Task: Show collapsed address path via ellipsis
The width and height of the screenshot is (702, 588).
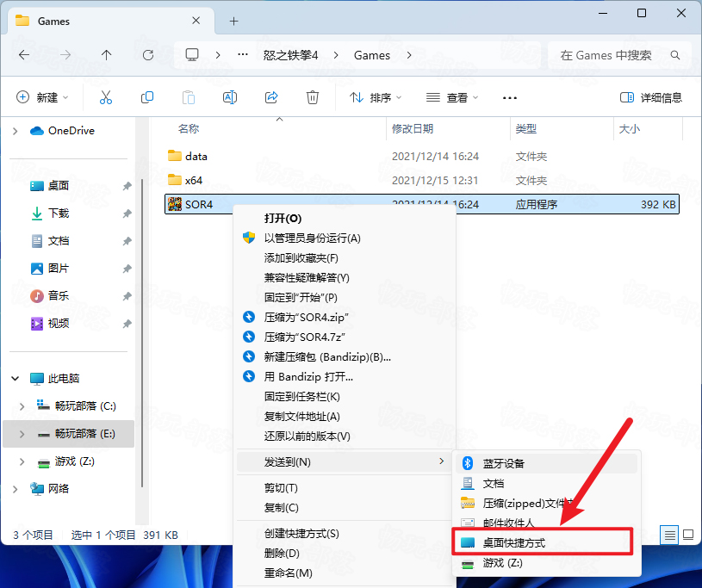Action: (x=243, y=55)
